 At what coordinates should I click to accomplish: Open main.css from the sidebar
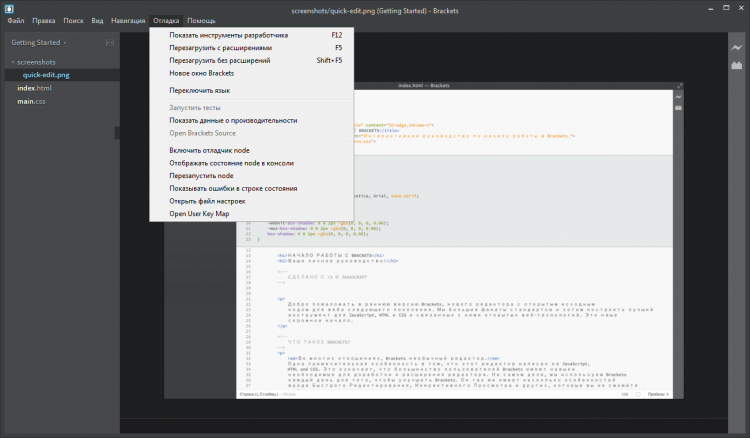click(x=31, y=101)
